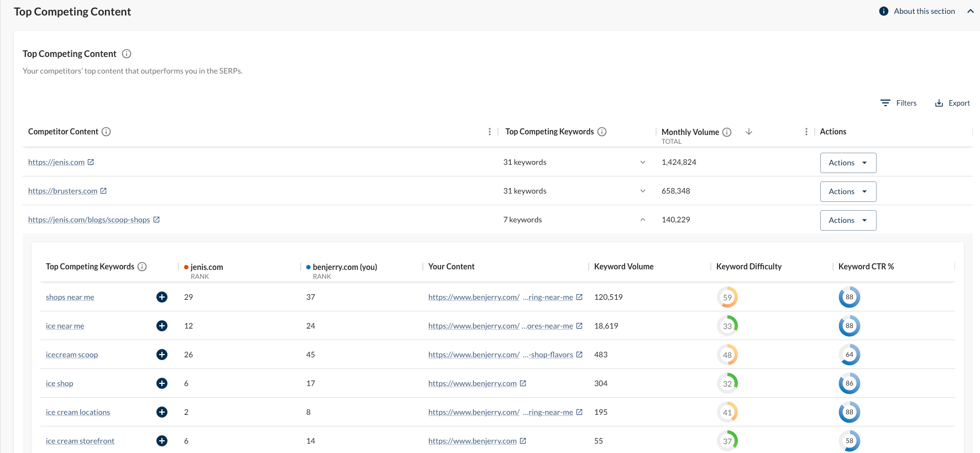Click plus icon for 'ice cream locations'

162,412
